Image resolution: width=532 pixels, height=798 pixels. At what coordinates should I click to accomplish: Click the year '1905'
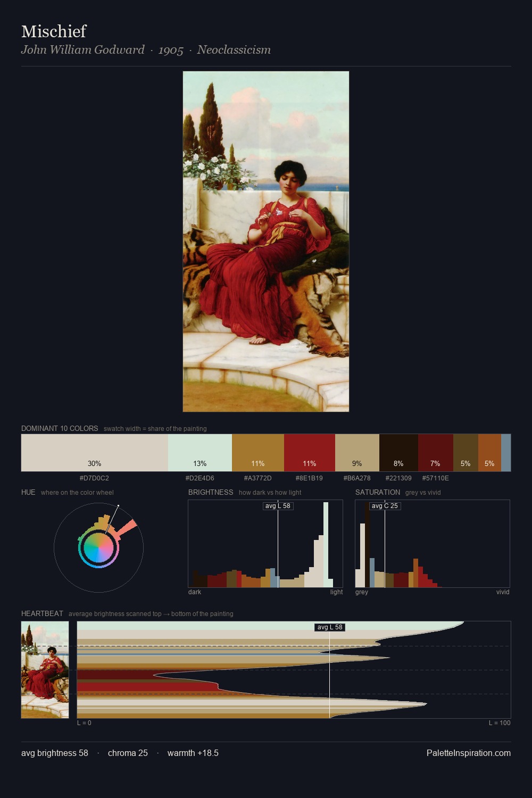171,50
